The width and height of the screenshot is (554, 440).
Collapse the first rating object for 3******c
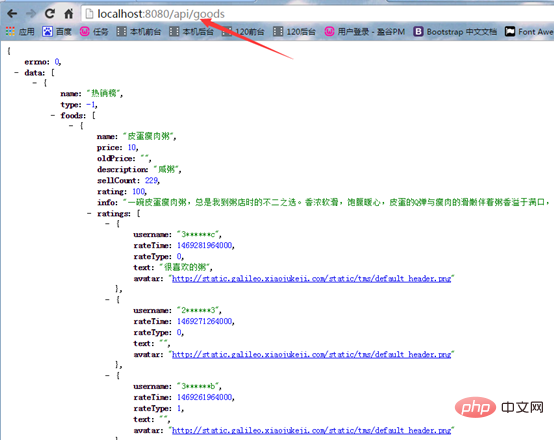click(x=107, y=224)
